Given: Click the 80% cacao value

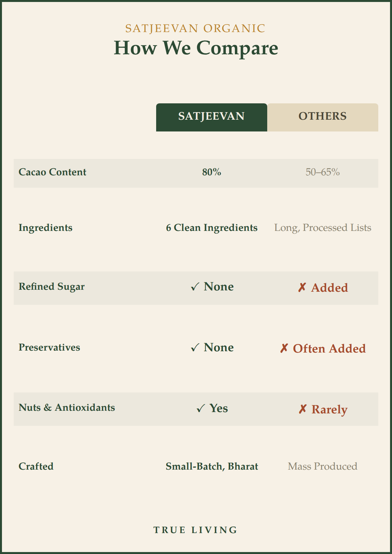Looking at the screenshot, I should (212, 172).
